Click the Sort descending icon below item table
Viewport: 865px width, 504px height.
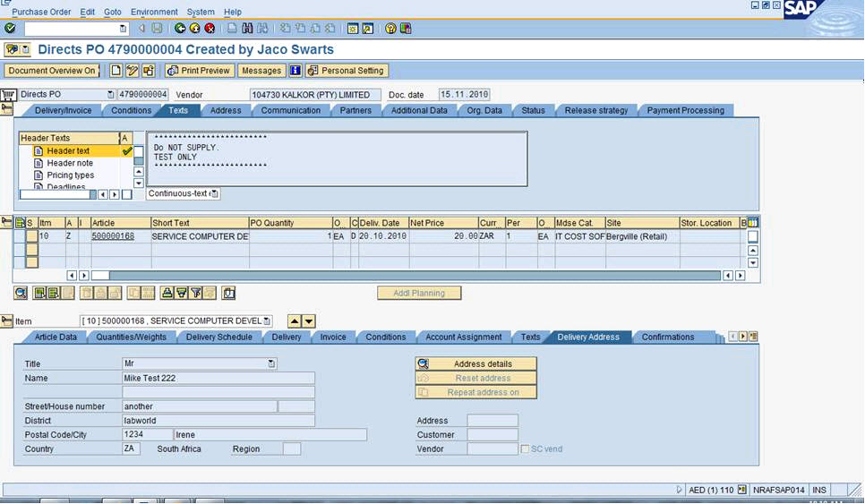click(x=181, y=293)
